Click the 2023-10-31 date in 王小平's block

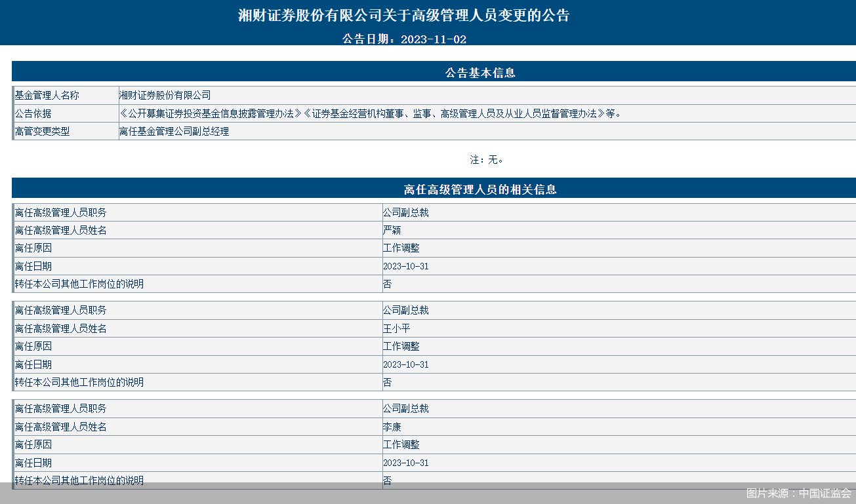(406, 365)
